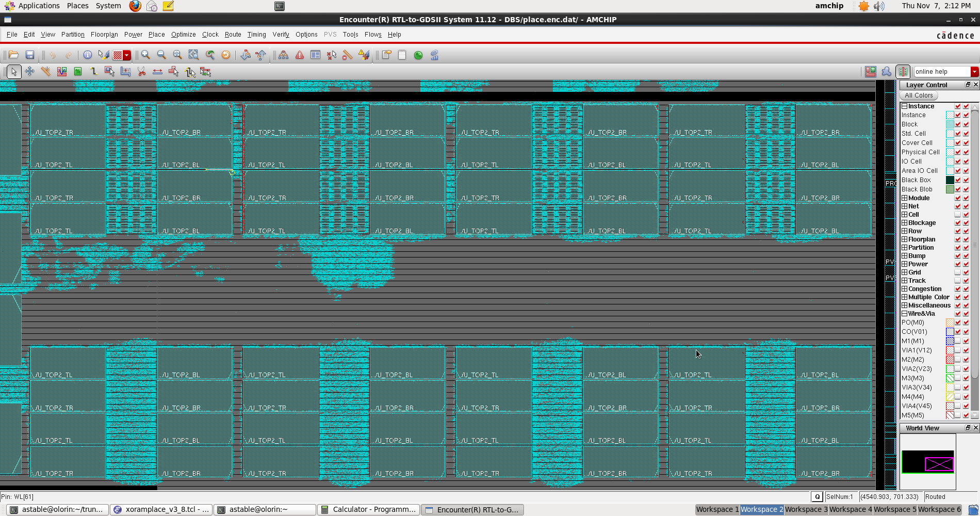Click the All Colors button
The height and width of the screenshot is (516, 980).
919,95
